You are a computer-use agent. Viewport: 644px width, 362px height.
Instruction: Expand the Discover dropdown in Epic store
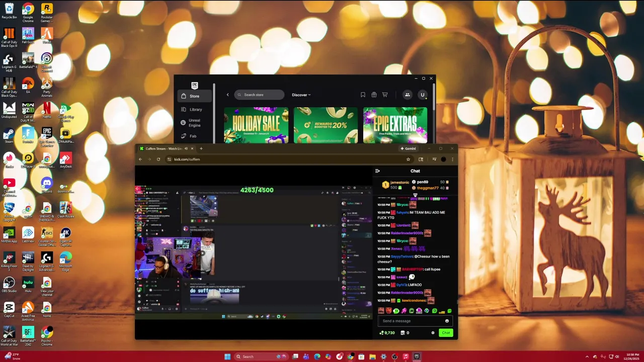tap(301, 95)
